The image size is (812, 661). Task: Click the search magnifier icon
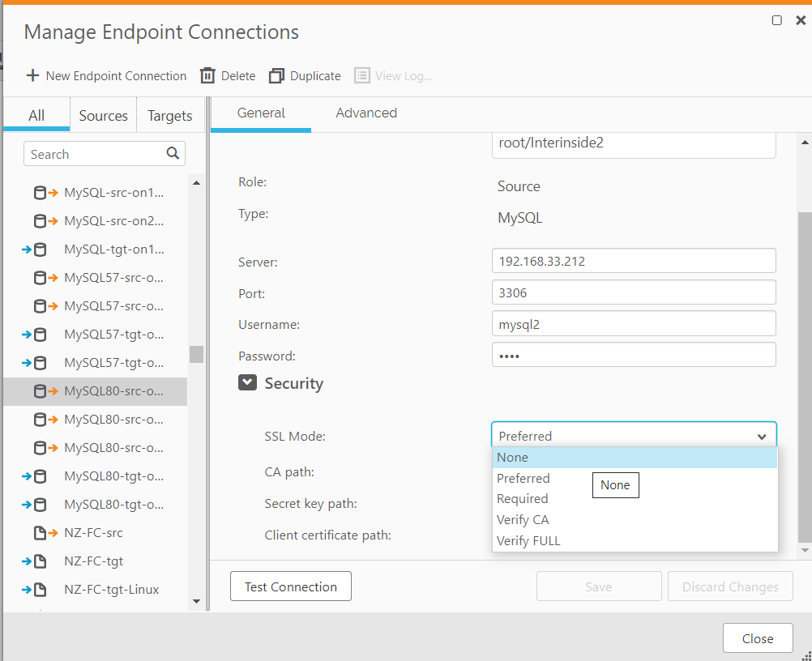pos(173,153)
